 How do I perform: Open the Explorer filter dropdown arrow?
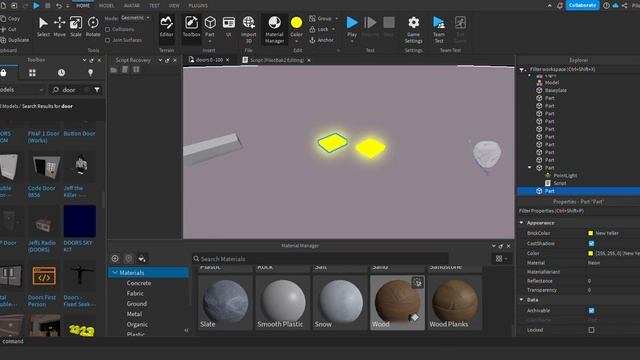pyautogui.click(x=522, y=70)
